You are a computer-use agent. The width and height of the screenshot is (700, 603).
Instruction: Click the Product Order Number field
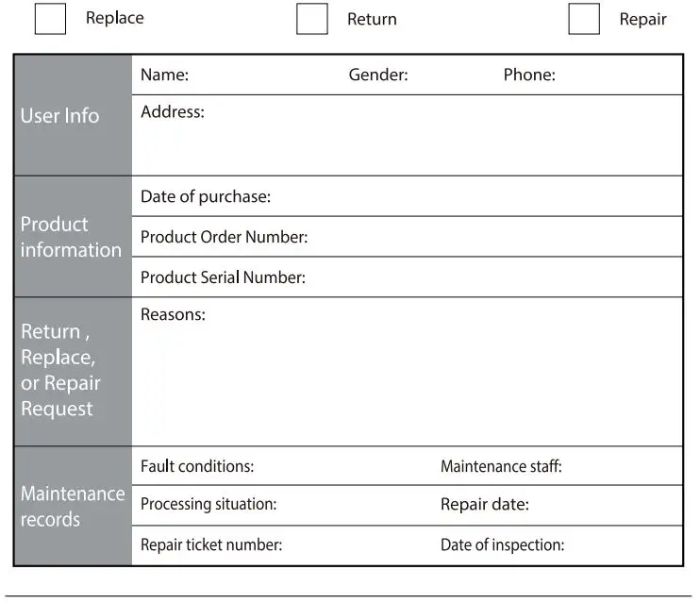(x=491, y=237)
